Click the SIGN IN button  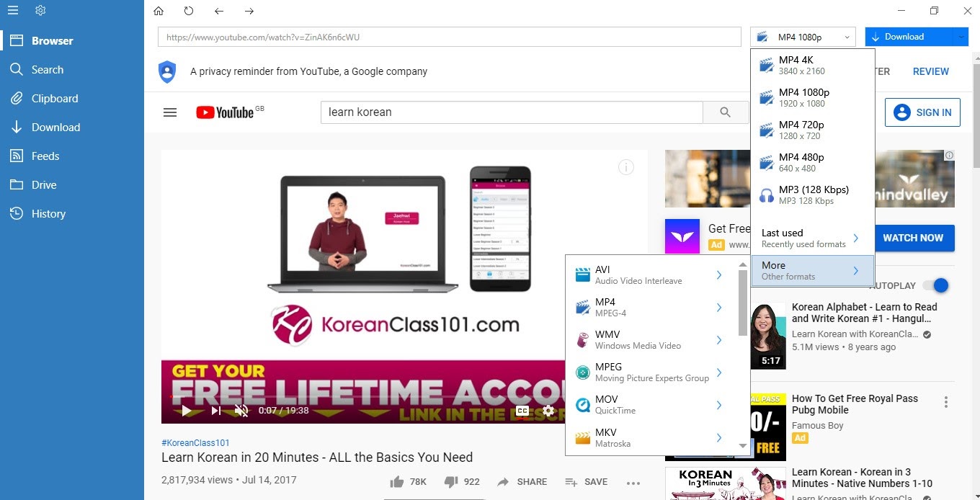coord(922,112)
